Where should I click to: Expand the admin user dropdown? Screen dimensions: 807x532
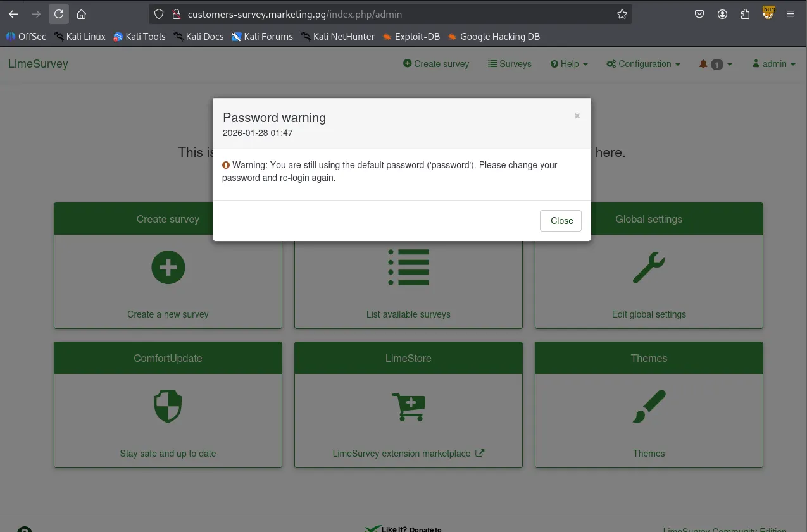click(x=773, y=64)
